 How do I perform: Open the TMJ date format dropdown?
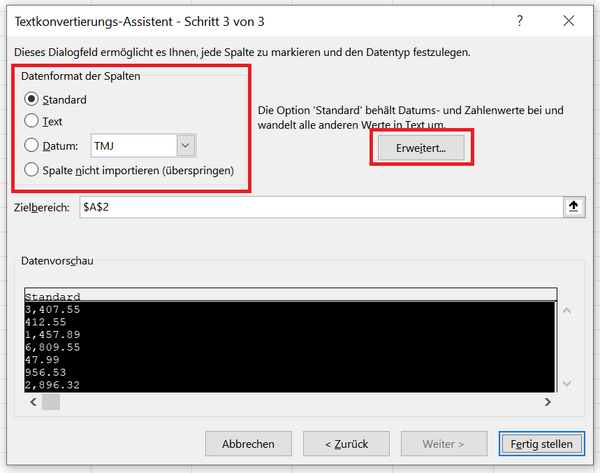point(185,146)
